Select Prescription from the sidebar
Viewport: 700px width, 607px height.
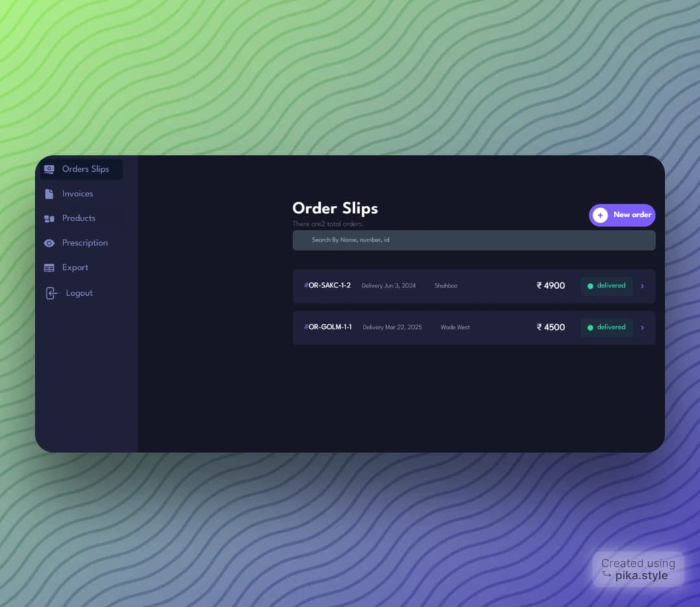pyautogui.click(x=85, y=243)
